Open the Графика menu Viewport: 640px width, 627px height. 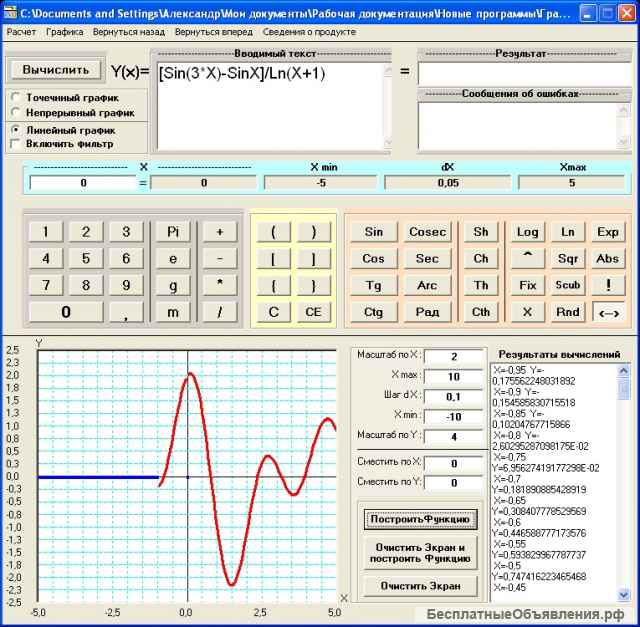(64, 32)
